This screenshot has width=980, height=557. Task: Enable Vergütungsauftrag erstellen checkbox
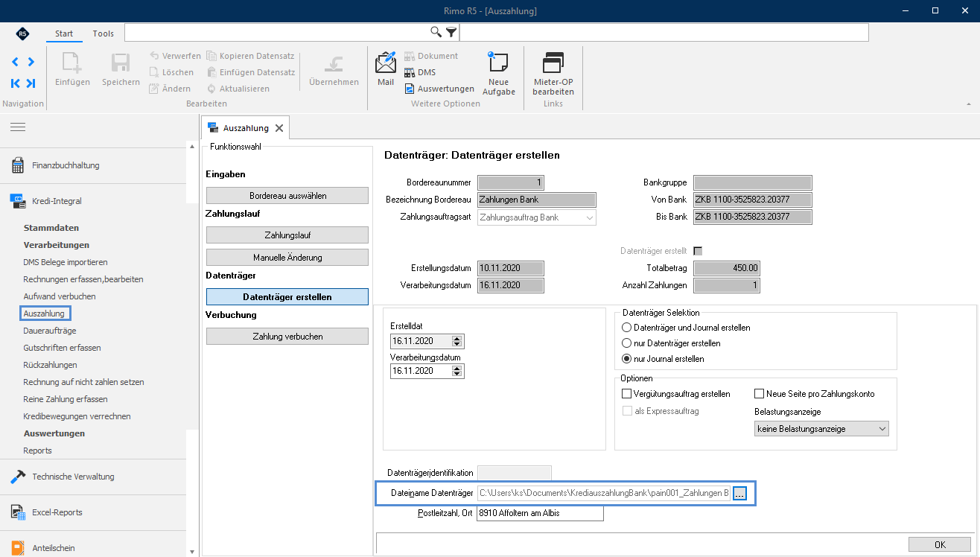(626, 394)
